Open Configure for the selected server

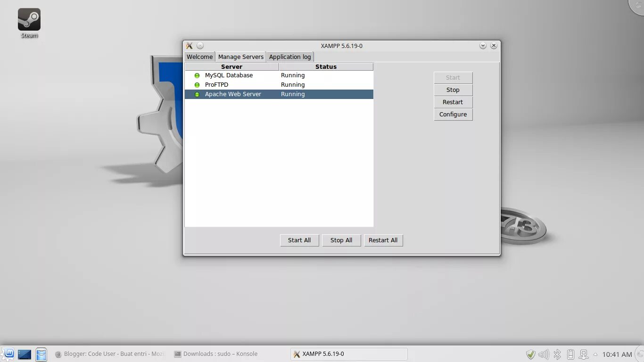point(453,115)
